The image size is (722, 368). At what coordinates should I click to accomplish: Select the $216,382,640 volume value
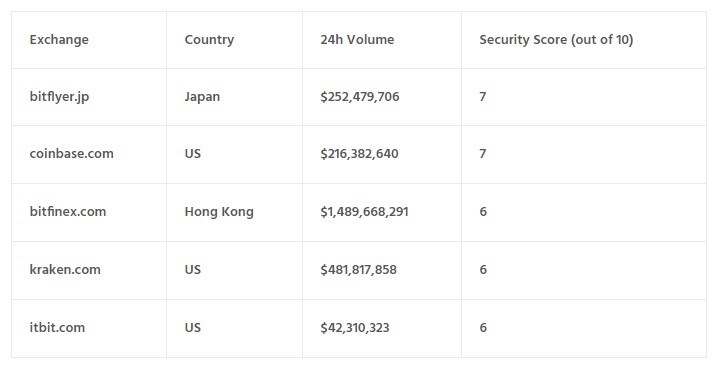(360, 154)
